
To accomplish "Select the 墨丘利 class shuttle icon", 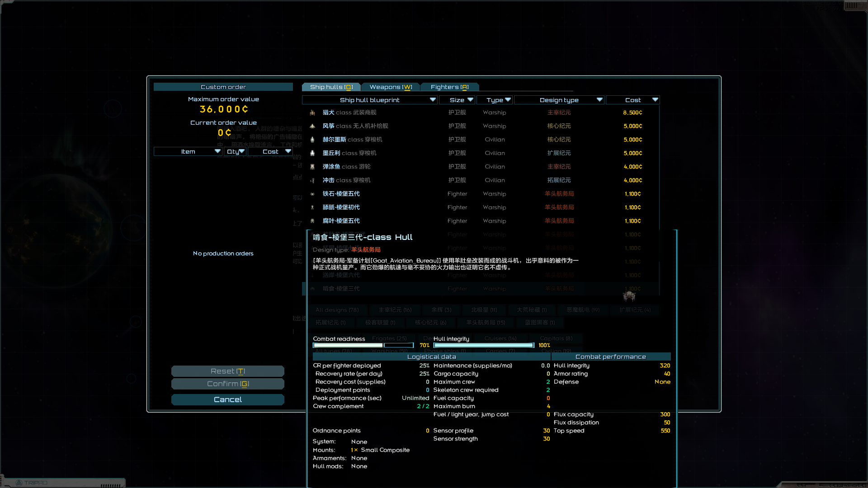I will (x=312, y=153).
